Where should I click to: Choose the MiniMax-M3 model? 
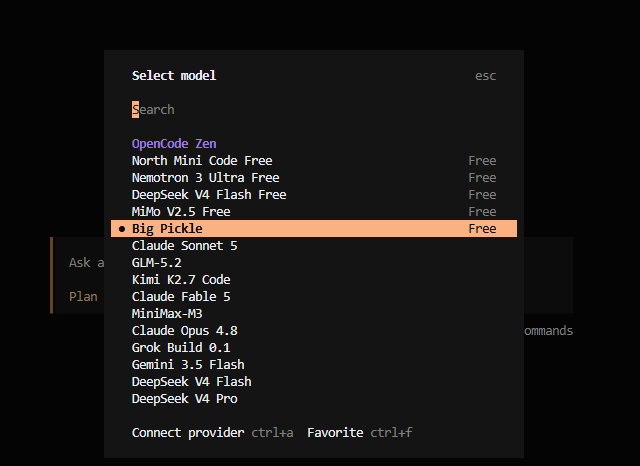[313, 314]
